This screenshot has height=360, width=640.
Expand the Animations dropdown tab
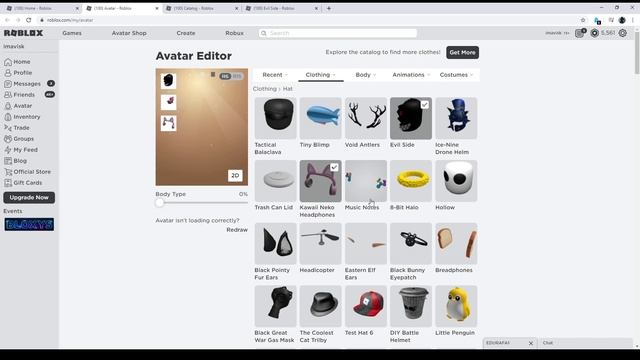coord(411,75)
